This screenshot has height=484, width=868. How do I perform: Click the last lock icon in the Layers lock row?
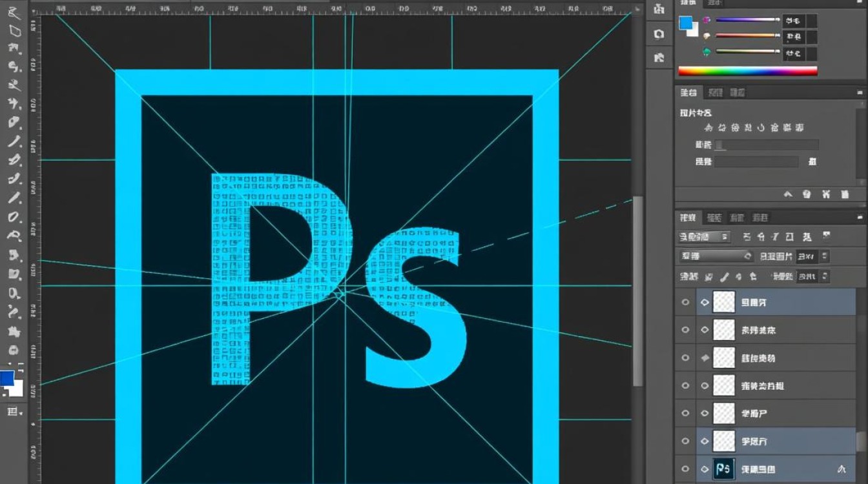point(753,277)
